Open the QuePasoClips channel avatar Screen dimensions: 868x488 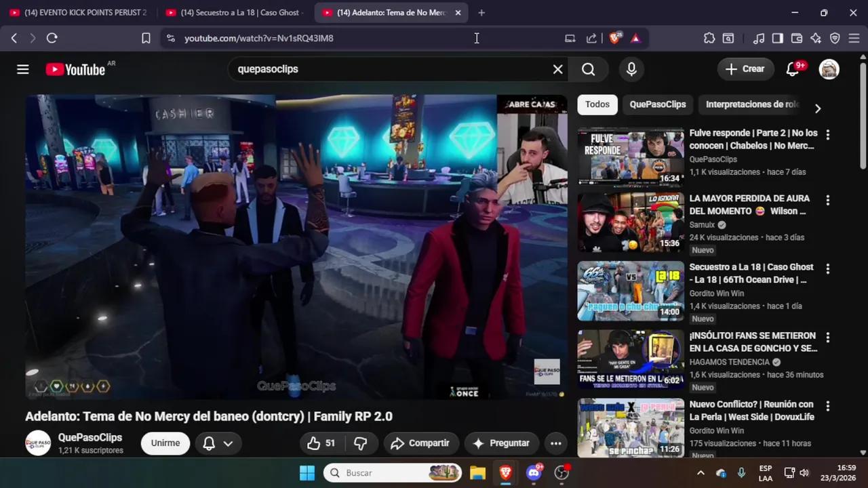pyautogui.click(x=38, y=443)
